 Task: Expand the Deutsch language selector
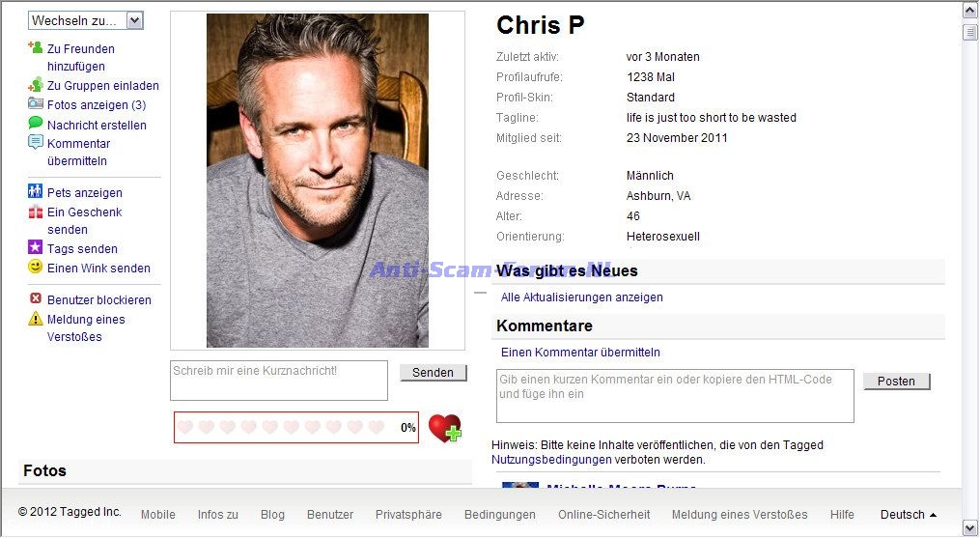(x=909, y=515)
